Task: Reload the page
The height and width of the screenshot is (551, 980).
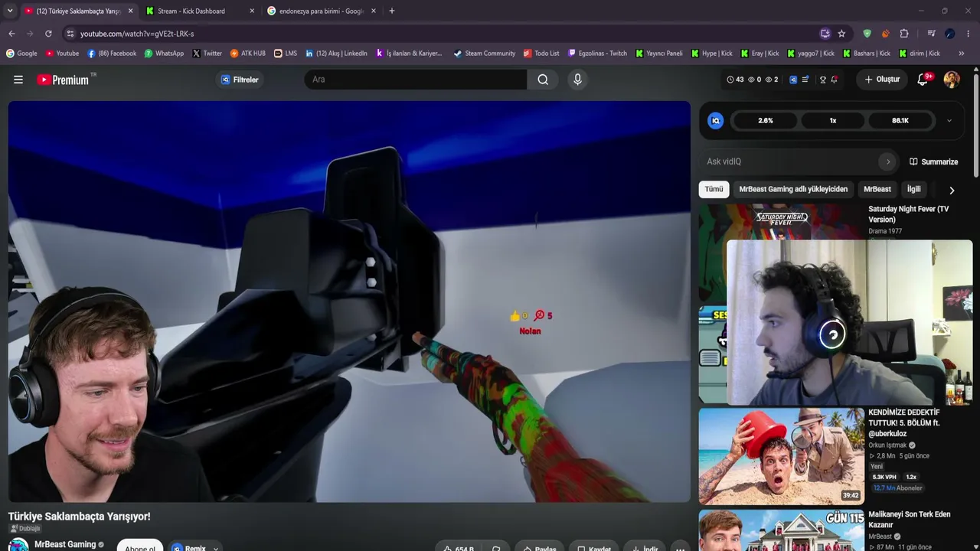Action: pyautogui.click(x=48, y=34)
